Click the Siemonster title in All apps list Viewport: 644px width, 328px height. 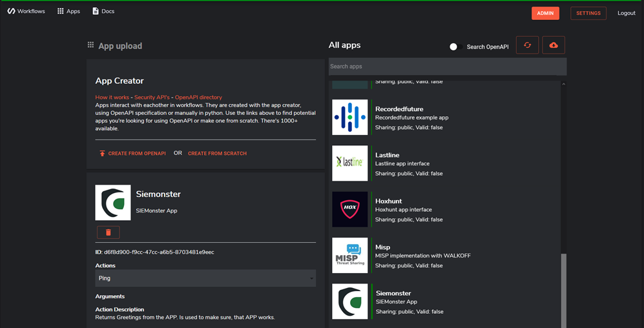pyautogui.click(x=393, y=293)
